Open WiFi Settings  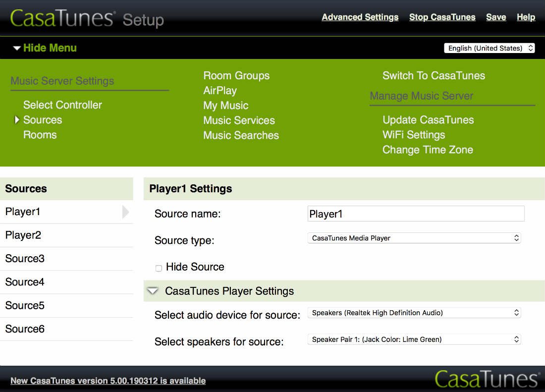[x=414, y=135]
